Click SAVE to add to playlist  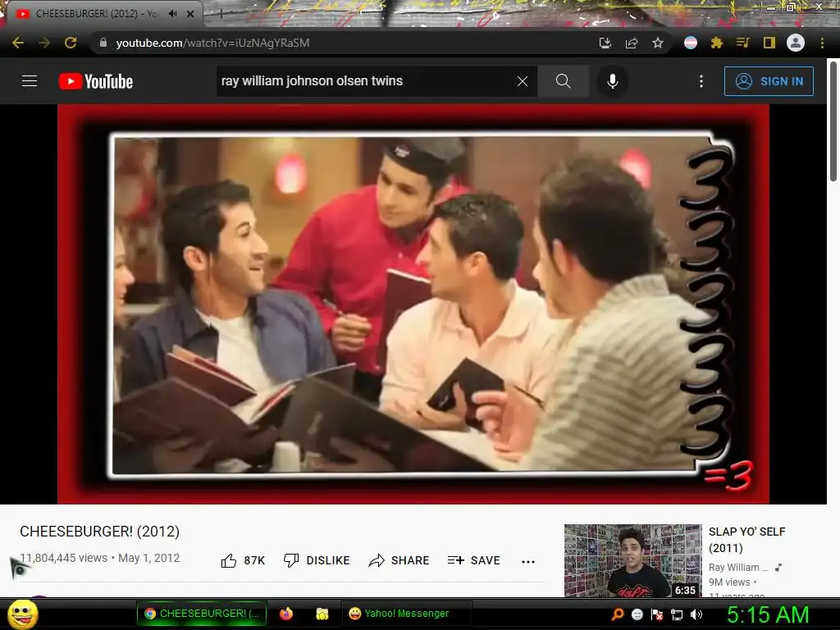474,560
